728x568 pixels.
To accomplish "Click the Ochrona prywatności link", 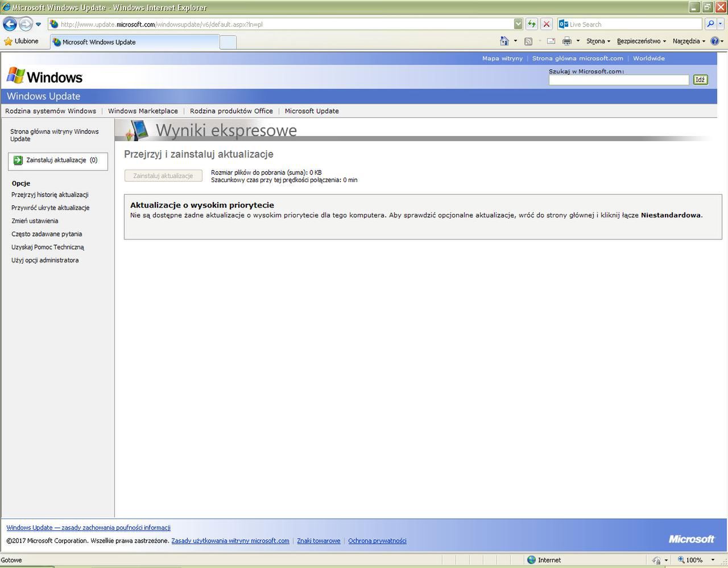I will coord(377,541).
